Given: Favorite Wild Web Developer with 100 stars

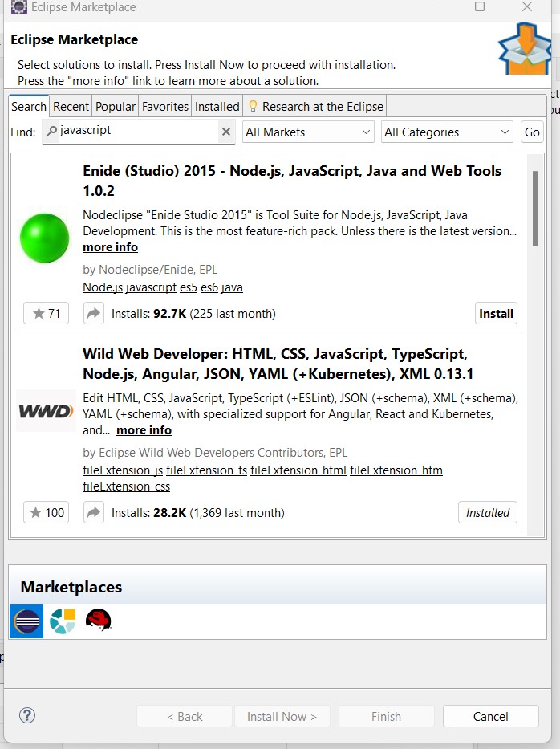Looking at the screenshot, I should pyautogui.click(x=46, y=512).
